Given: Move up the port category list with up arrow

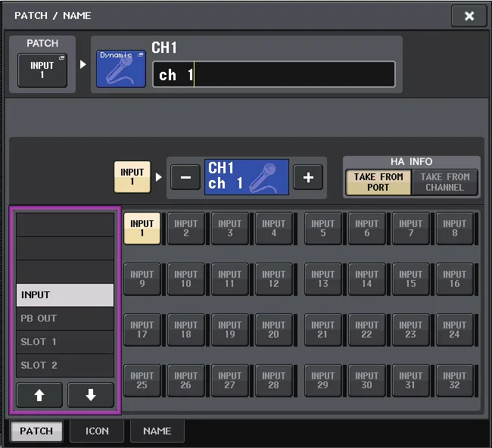Looking at the screenshot, I should (x=39, y=395).
